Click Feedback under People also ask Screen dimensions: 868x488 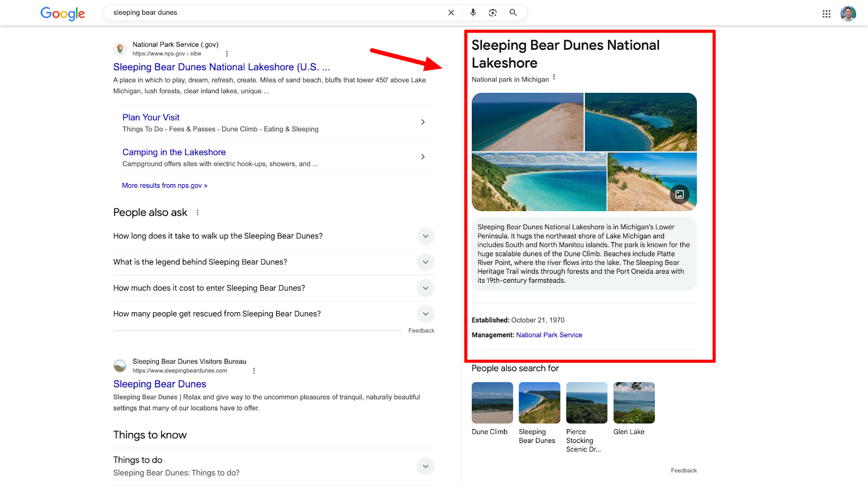coord(421,331)
